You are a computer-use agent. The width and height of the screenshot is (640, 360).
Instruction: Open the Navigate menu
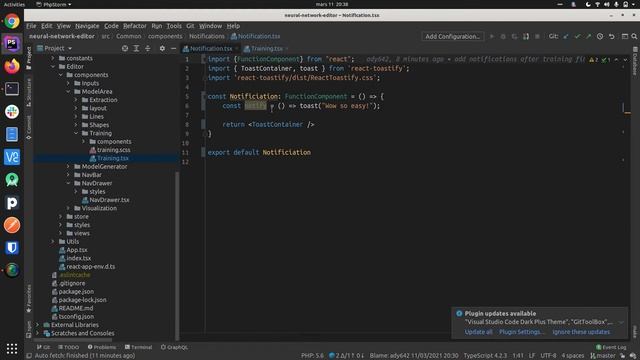pyautogui.click(x=87, y=26)
